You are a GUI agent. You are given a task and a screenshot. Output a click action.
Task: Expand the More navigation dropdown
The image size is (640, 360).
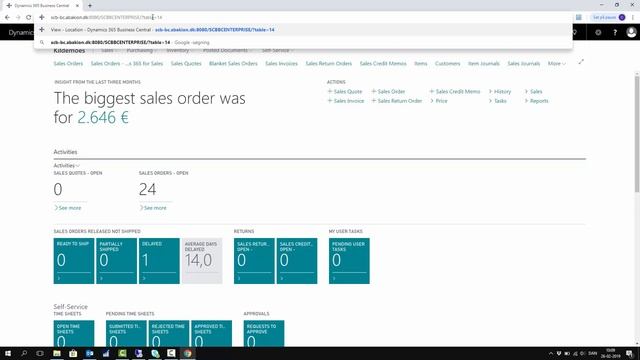(x=556, y=64)
